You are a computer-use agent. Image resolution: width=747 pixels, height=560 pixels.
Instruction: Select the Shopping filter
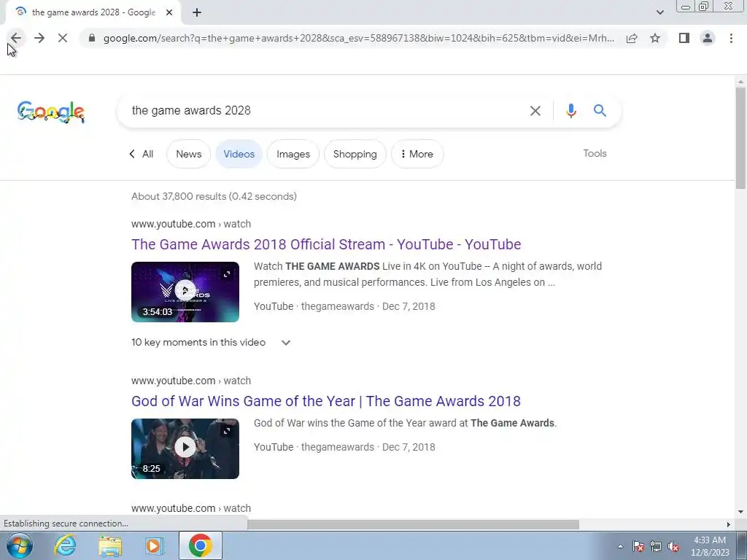point(355,154)
